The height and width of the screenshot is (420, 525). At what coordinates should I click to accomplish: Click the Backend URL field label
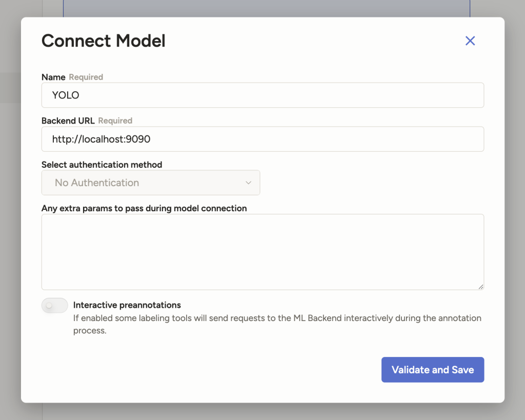68,121
